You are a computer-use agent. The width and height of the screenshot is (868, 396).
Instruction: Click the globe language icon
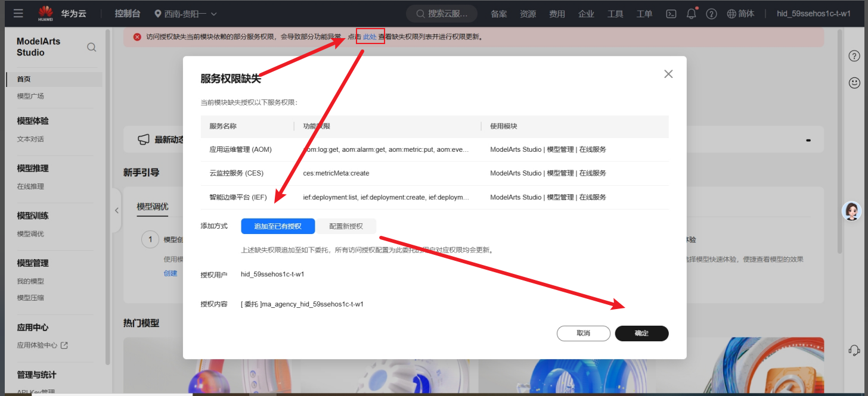[731, 14]
